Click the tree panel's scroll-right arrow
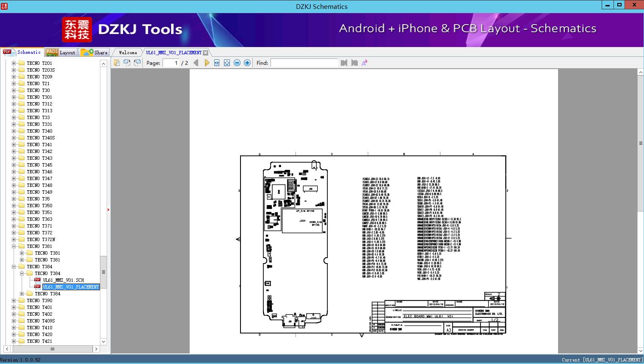 pos(96,349)
